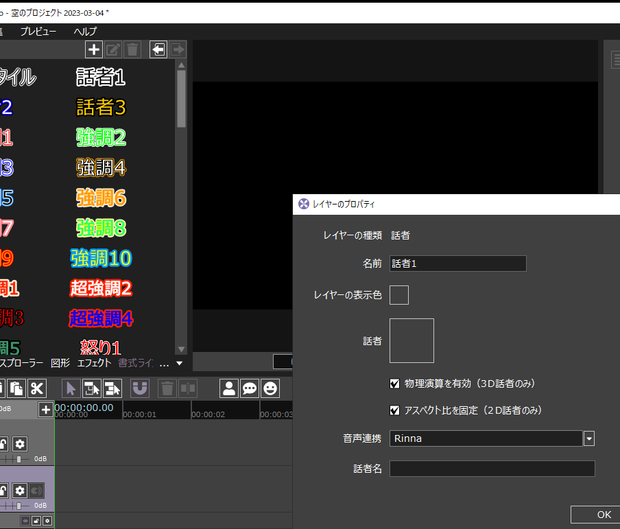Switch to the エフェクト tab
The height and width of the screenshot is (529, 620).
pyautogui.click(x=94, y=363)
